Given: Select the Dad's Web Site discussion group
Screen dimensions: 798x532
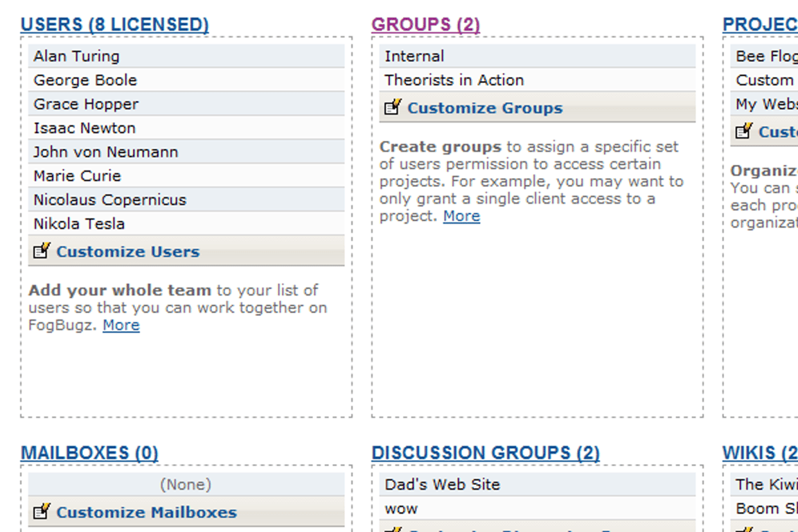Looking at the screenshot, I should (538, 484).
